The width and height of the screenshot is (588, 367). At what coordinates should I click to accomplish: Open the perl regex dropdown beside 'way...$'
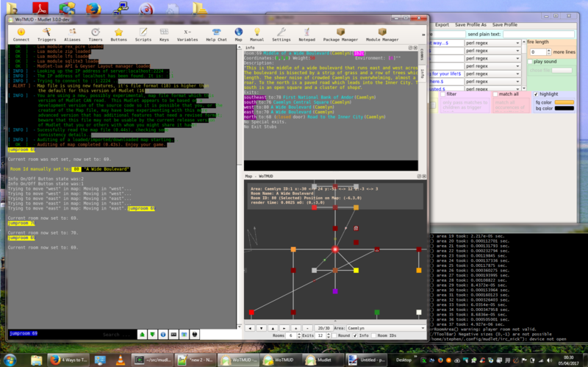pyautogui.click(x=492, y=43)
